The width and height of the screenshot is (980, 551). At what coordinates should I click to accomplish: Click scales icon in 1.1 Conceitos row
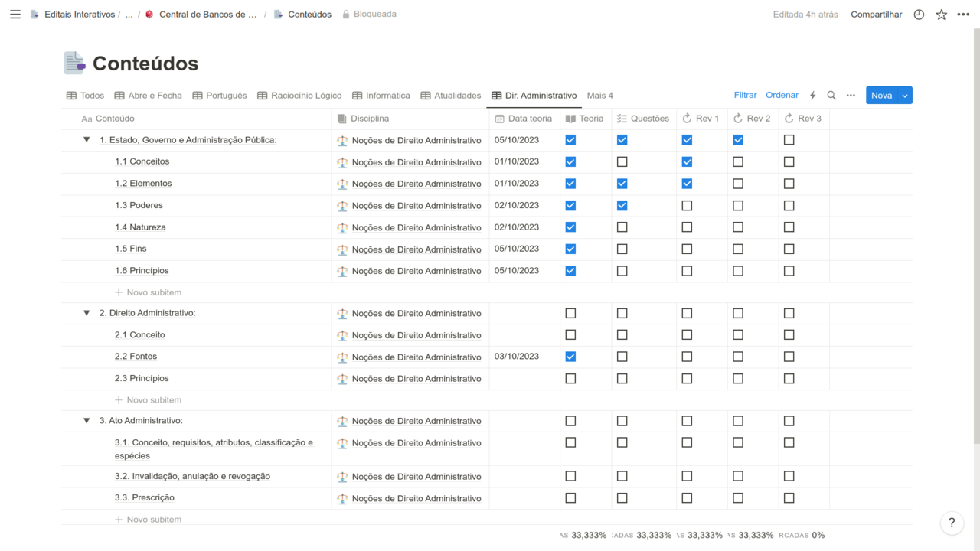pos(342,162)
